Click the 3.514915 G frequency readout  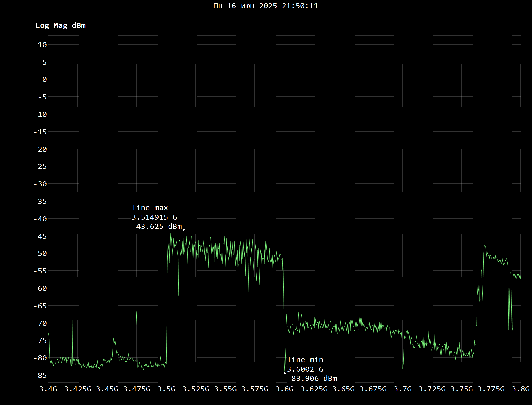pyautogui.click(x=154, y=217)
